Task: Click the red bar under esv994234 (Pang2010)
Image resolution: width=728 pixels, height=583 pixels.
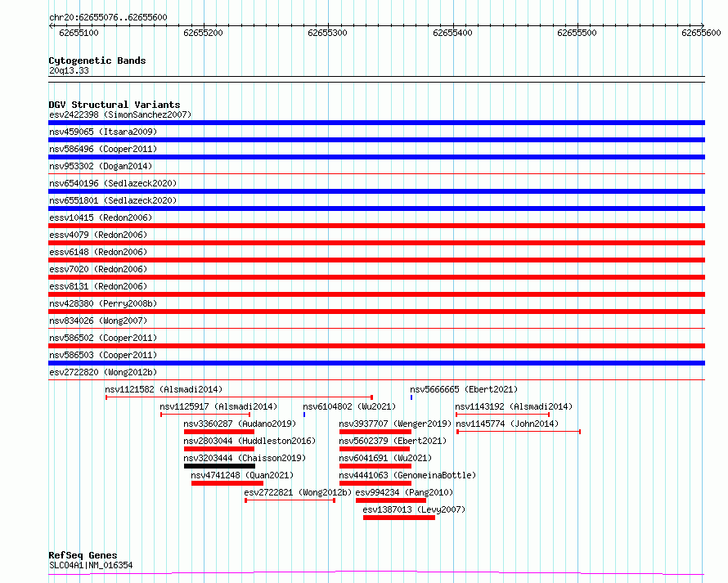Action: (x=391, y=500)
